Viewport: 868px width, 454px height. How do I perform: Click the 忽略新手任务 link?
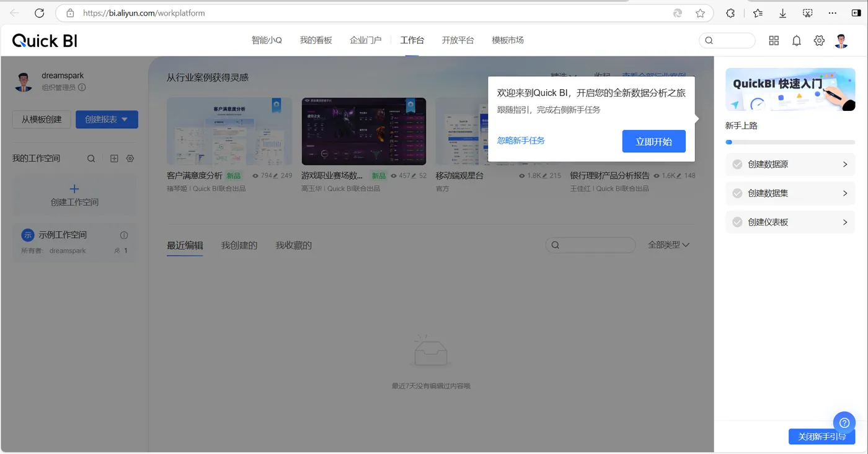point(521,141)
